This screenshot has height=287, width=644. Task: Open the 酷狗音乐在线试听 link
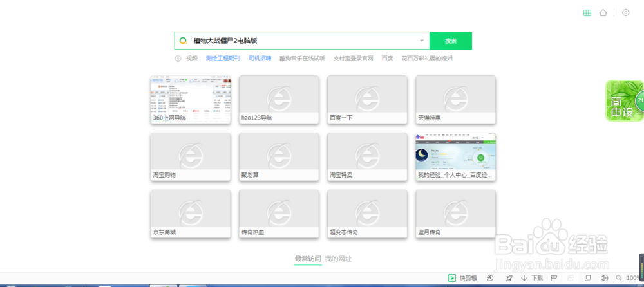point(302,59)
